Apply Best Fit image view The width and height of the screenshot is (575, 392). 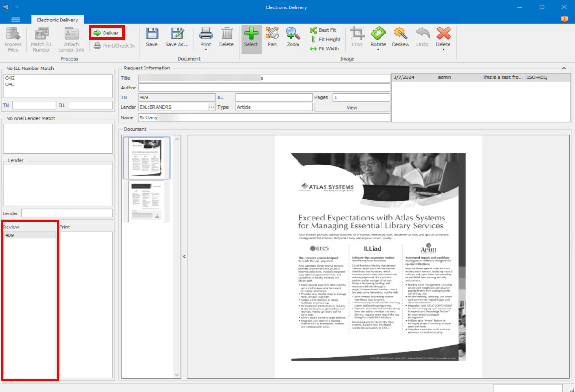[323, 30]
